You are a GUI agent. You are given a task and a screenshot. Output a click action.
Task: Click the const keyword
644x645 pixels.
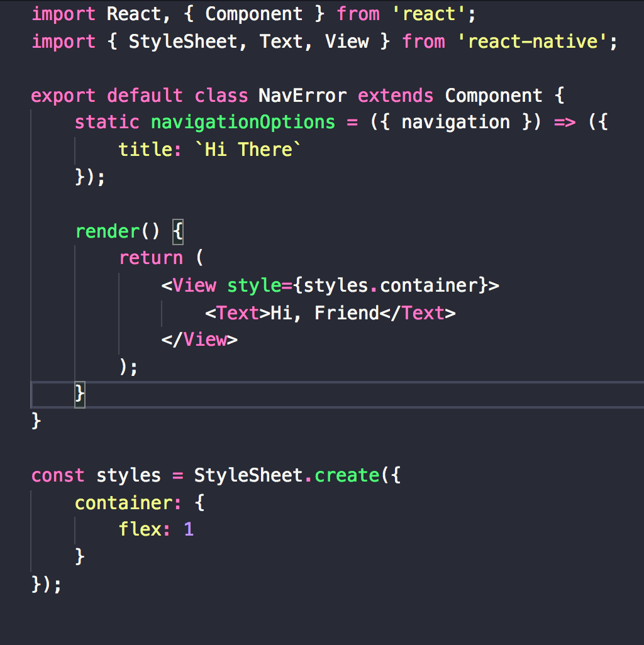coord(58,475)
